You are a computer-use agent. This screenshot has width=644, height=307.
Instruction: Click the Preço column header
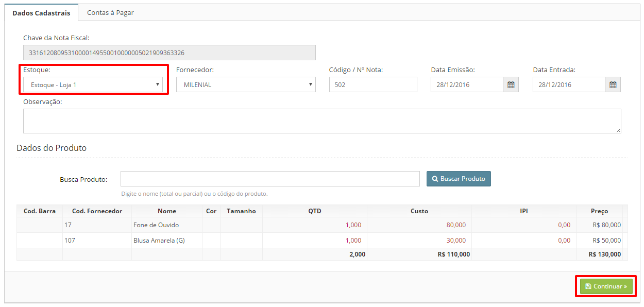point(599,211)
